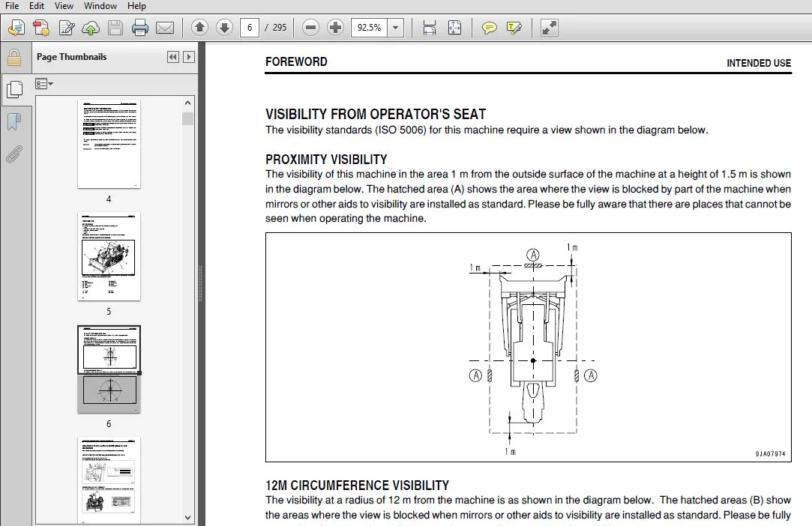
Task: Open the zoom level dropdown arrow
Action: 396,28
